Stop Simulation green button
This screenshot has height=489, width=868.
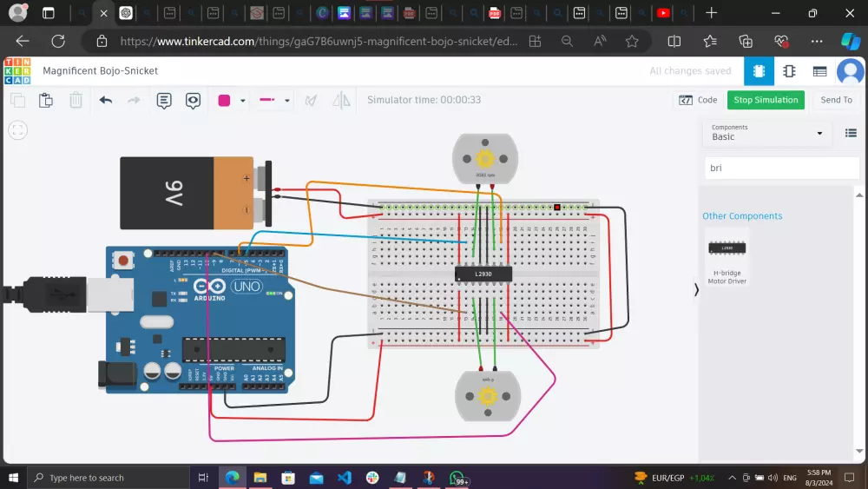766,100
